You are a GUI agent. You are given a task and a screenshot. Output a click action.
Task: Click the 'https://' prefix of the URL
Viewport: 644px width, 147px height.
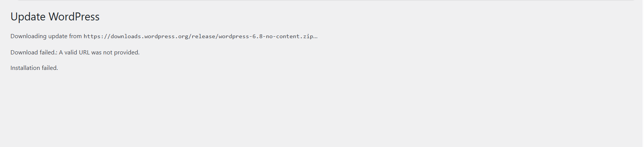click(97, 36)
